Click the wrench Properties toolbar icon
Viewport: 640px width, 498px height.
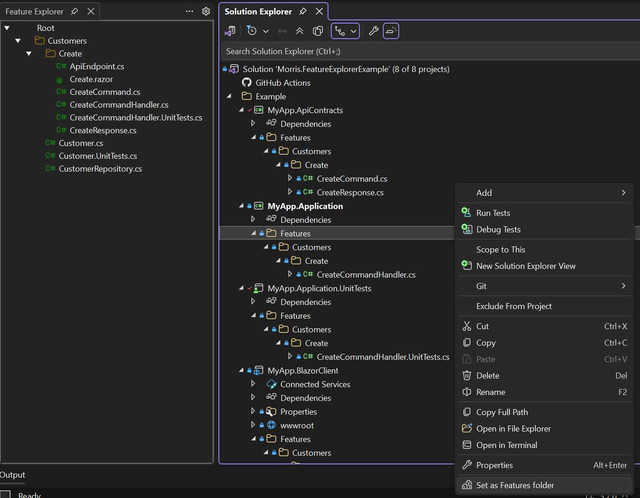point(373,31)
